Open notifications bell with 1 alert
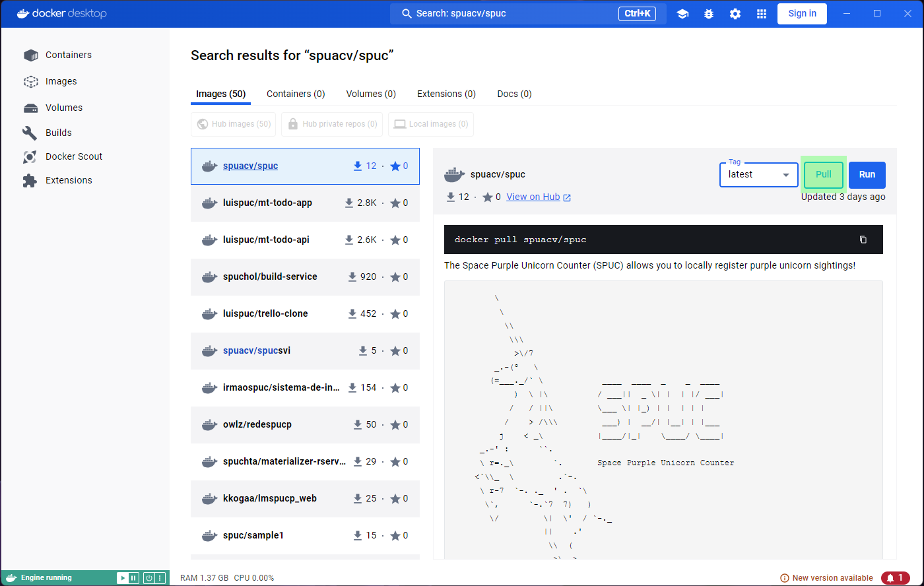The image size is (924, 586). point(895,578)
